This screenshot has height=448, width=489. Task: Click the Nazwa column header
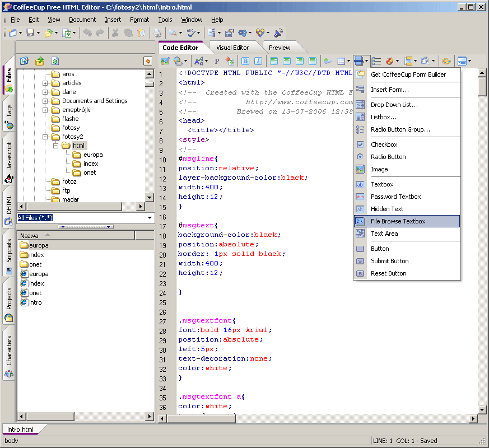tap(76, 236)
